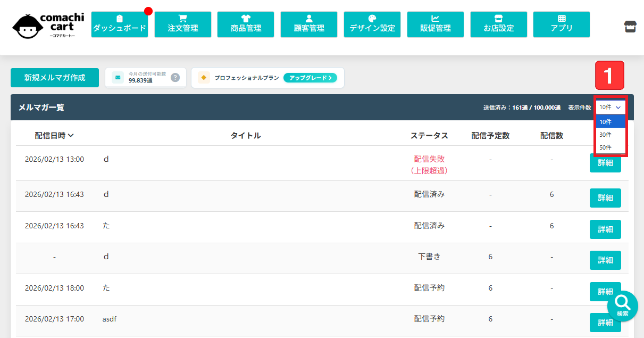The image size is (644, 338).
Task: Click the help question mark icon
Action: (175, 78)
